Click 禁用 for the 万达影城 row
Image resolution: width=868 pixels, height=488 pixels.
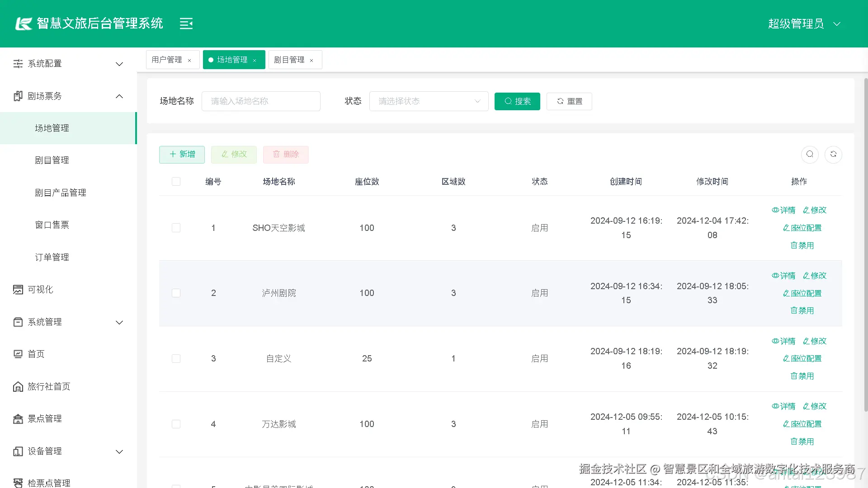coord(802,441)
